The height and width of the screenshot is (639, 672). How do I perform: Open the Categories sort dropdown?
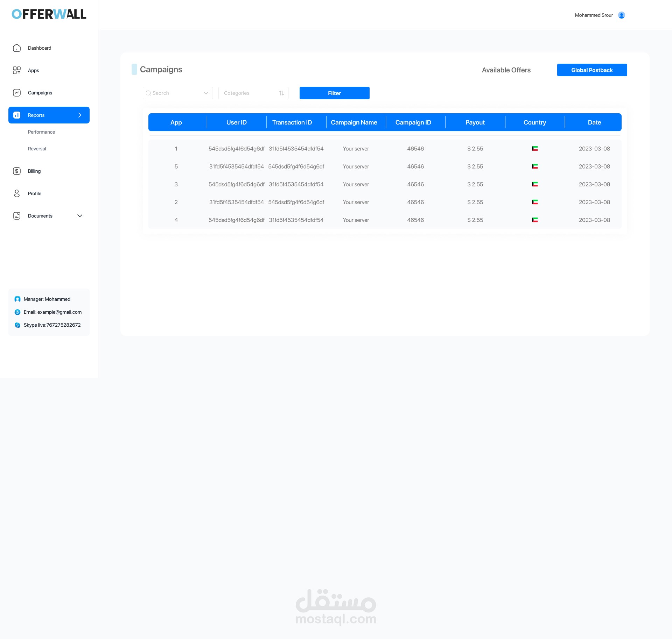(281, 93)
